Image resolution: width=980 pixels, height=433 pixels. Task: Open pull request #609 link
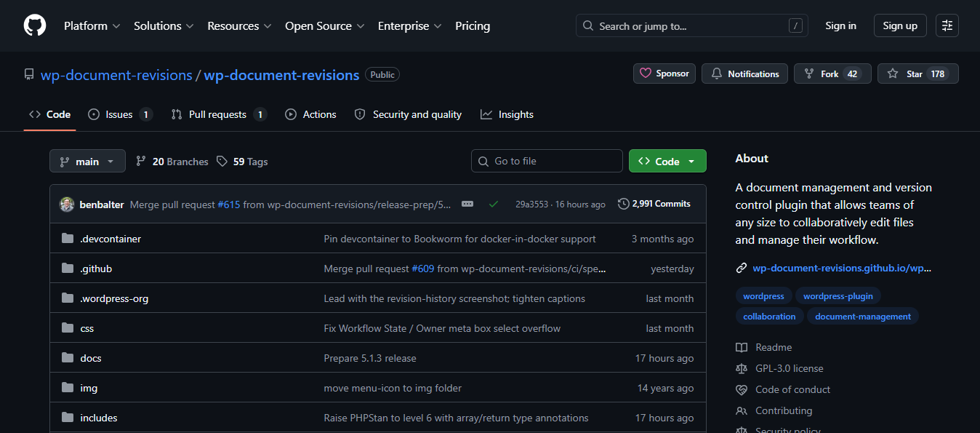pos(423,269)
